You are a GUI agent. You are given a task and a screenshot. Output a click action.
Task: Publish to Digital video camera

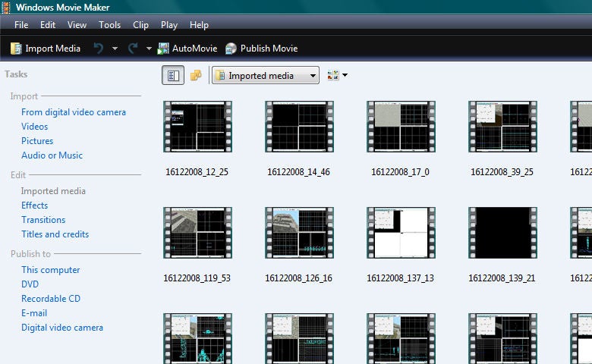(62, 327)
